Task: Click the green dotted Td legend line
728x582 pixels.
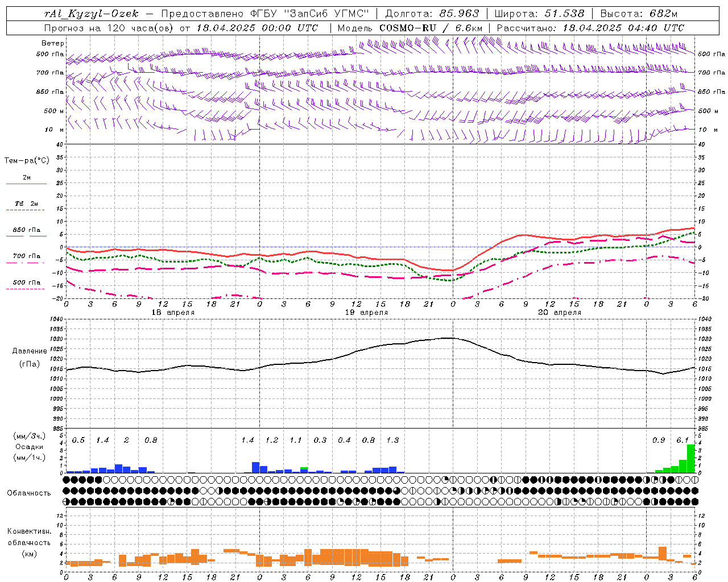Action: (25, 210)
